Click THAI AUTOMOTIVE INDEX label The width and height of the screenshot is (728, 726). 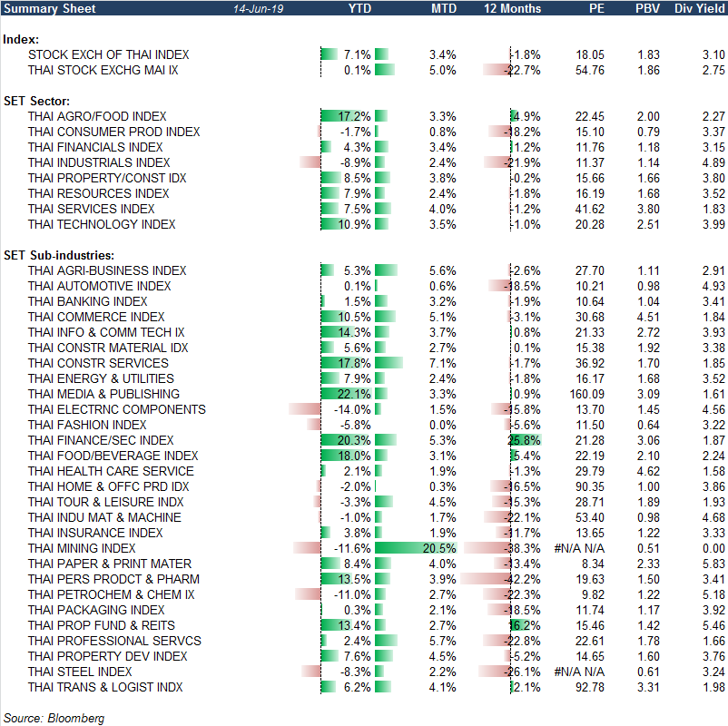(x=99, y=286)
